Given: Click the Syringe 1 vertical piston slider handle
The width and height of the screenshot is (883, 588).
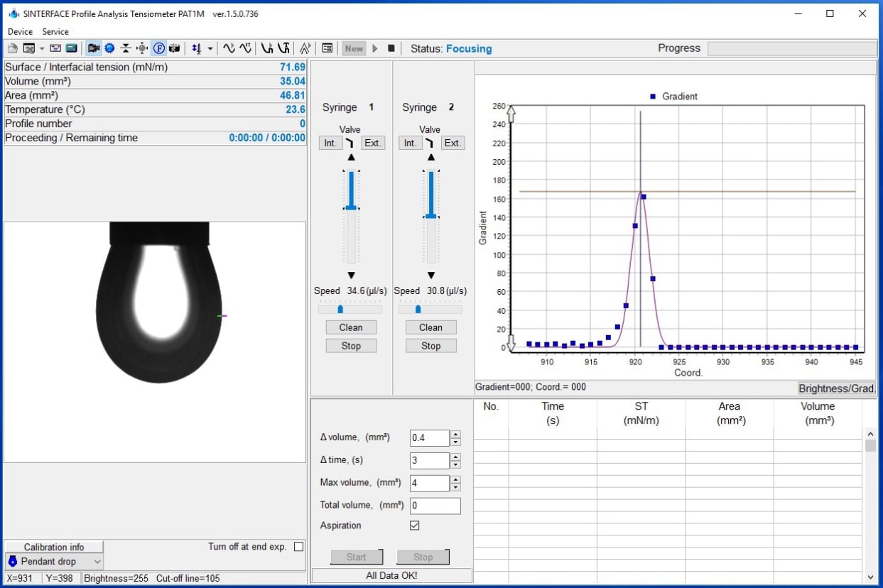Looking at the screenshot, I should coord(351,207).
